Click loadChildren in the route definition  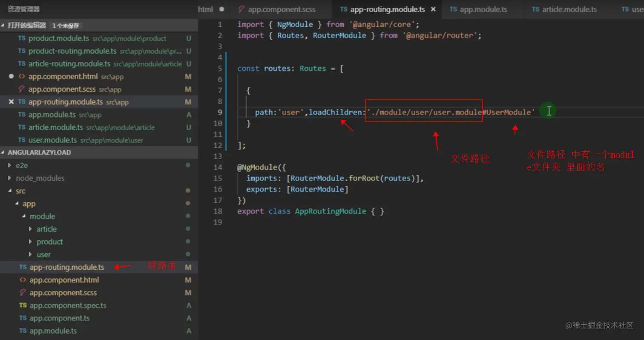[335, 112]
